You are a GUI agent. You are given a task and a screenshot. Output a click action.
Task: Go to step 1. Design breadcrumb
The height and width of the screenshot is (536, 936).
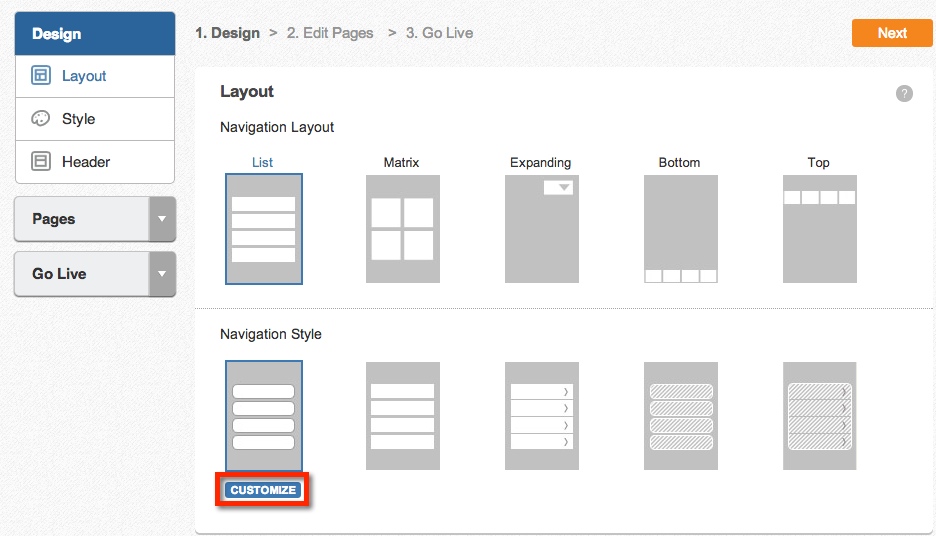pyautogui.click(x=227, y=33)
